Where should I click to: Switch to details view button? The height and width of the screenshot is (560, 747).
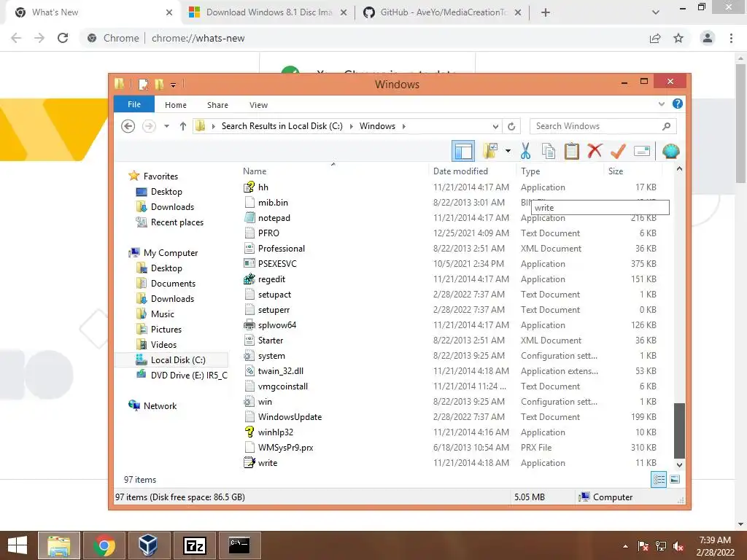[659, 480]
